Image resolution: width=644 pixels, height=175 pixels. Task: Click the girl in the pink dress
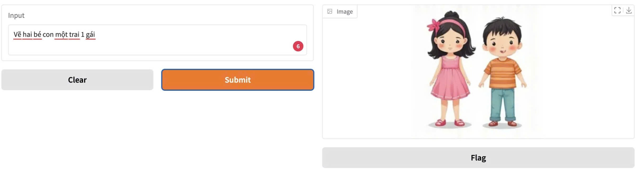click(x=450, y=75)
